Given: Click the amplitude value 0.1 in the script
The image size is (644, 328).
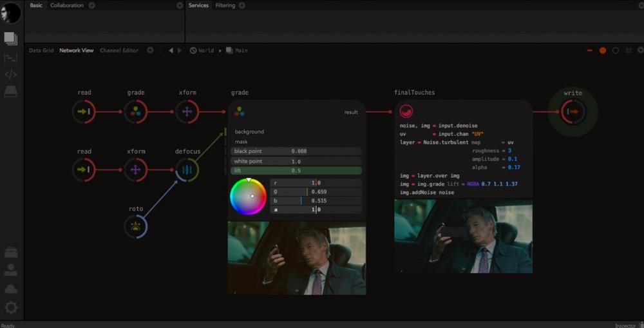Looking at the screenshot, I should [x=512, y=159].
